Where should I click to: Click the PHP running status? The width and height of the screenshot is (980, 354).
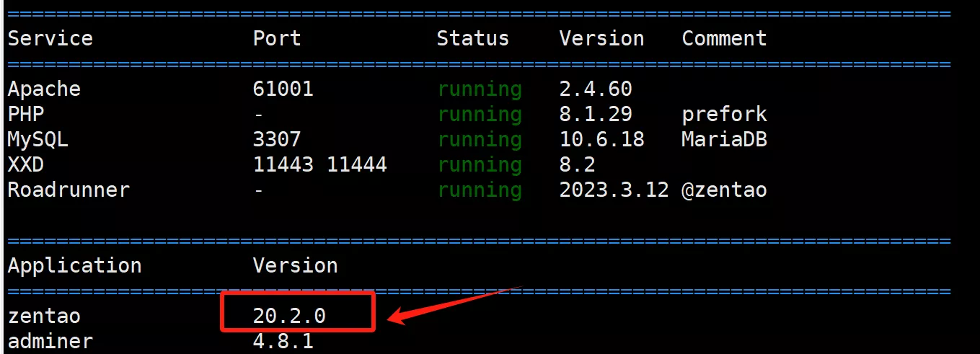tap(480, 114)
